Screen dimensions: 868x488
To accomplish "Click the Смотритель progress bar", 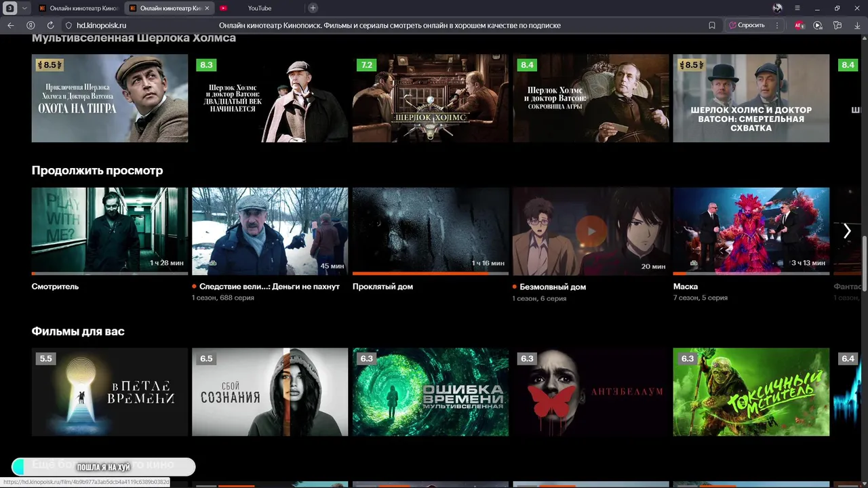I will tap(110, 274).
